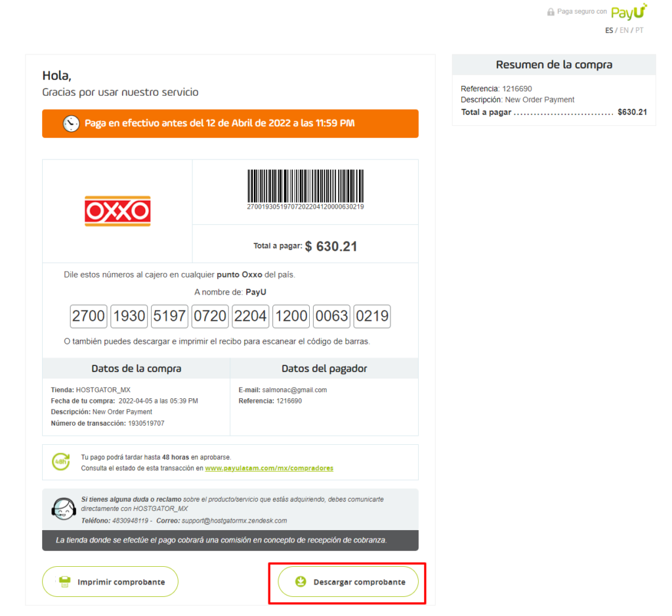
Task: Click the last reference number box 0219
Action: 372,316
